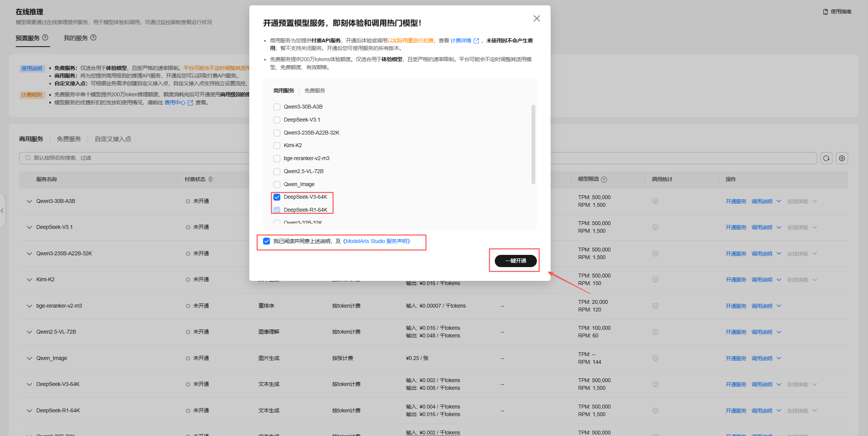The height and width of the screenshot is (436, 868).
Task: Uncheck DeepSeek-V3-64K checkbox
Action: point(277,197)
